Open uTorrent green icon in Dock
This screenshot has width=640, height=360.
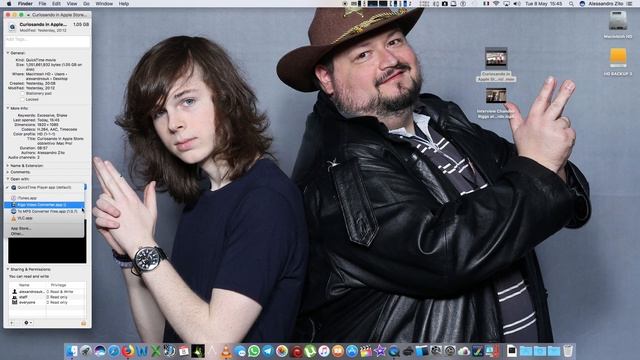tap(310, 351)
